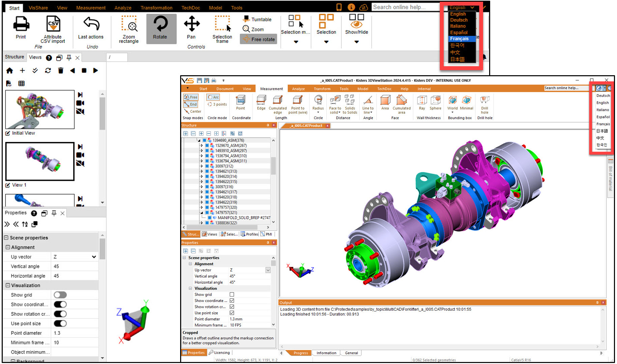Expand tree node 1529670_ASM(267)
The image size is (617, 364).
click(202, 146)
